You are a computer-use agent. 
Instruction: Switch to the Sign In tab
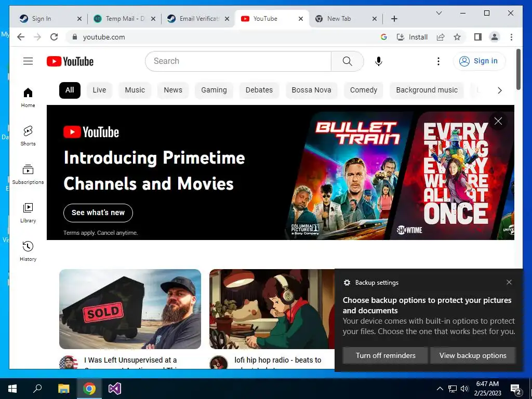(47, 19)
